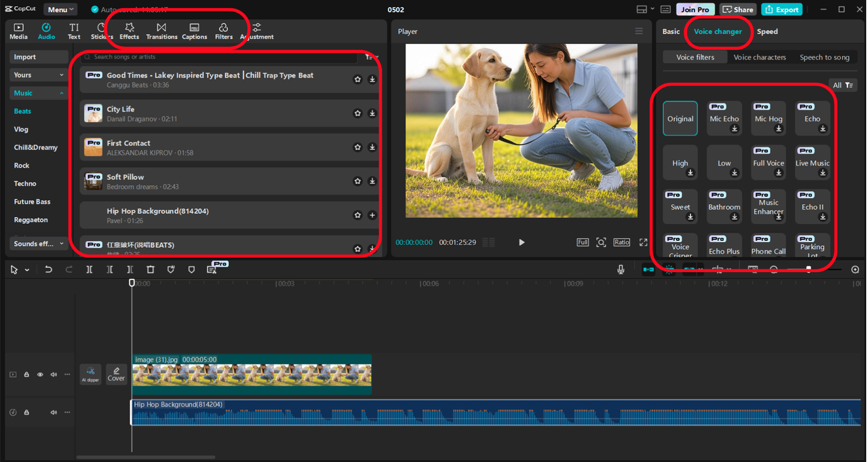Viewport: 868px width, 462px height.
Task: Download the City Life track
Action: click(372, 113)
